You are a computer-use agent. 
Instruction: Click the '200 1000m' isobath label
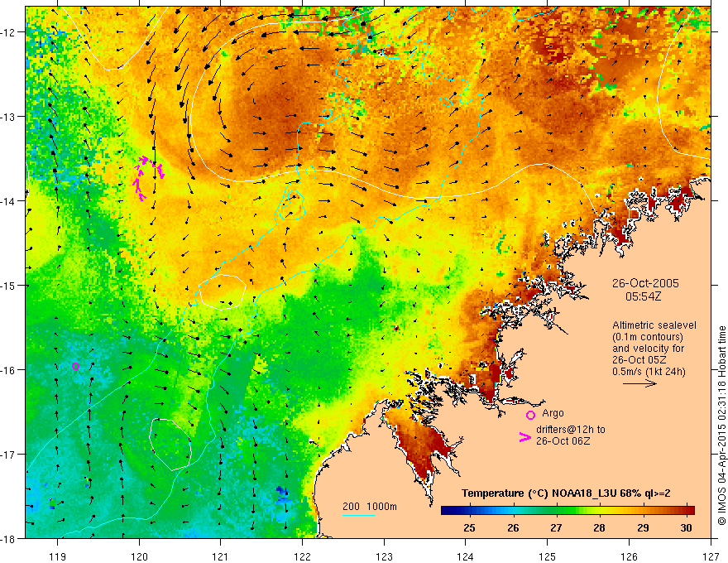pos(370,507)
